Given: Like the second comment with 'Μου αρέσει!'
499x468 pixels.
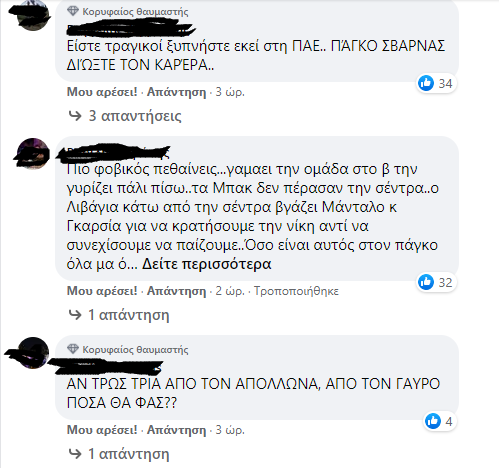Looking at the screenshot, I should click(102, 291).
